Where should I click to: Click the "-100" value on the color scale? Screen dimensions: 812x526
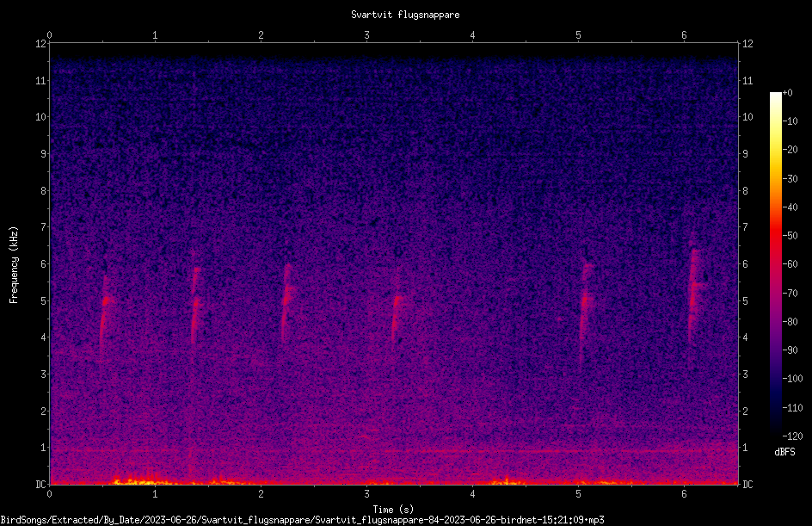point(792,379)
